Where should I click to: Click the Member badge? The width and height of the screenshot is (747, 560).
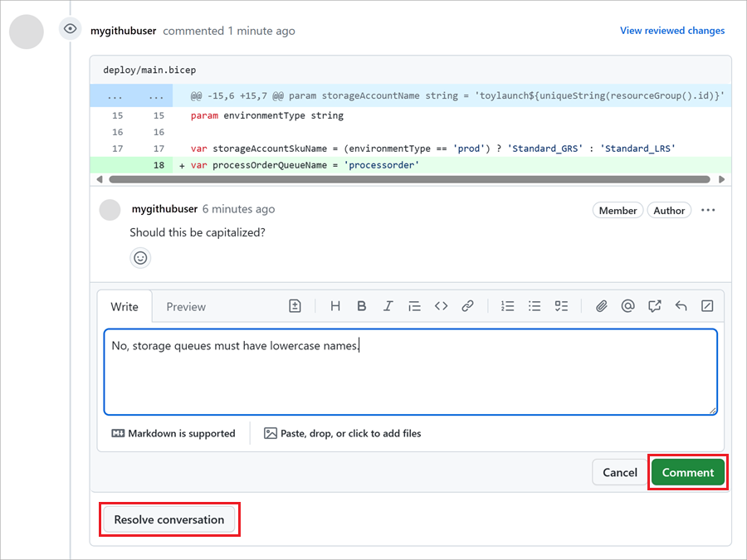point(618,211)
